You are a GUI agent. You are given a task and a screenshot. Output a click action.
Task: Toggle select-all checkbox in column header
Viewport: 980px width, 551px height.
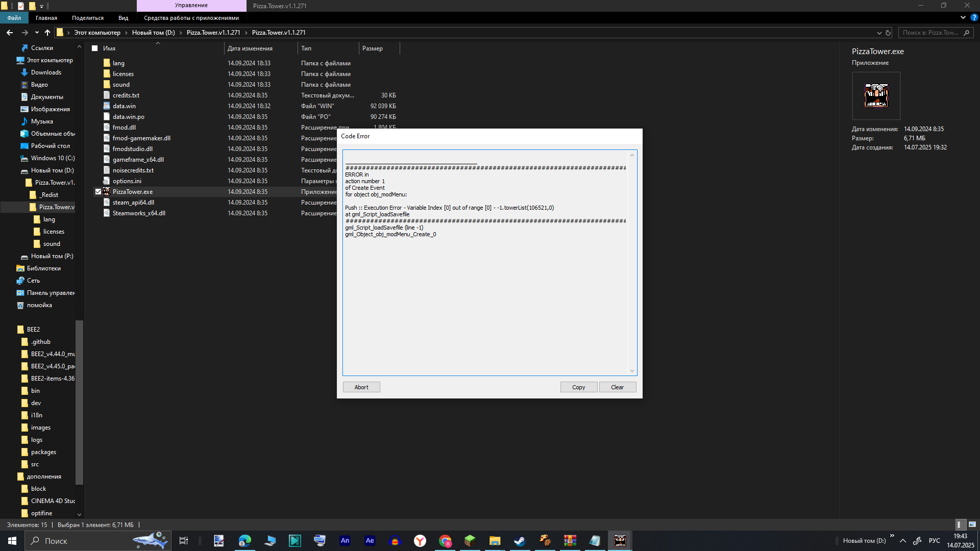[x=94, y=48]
